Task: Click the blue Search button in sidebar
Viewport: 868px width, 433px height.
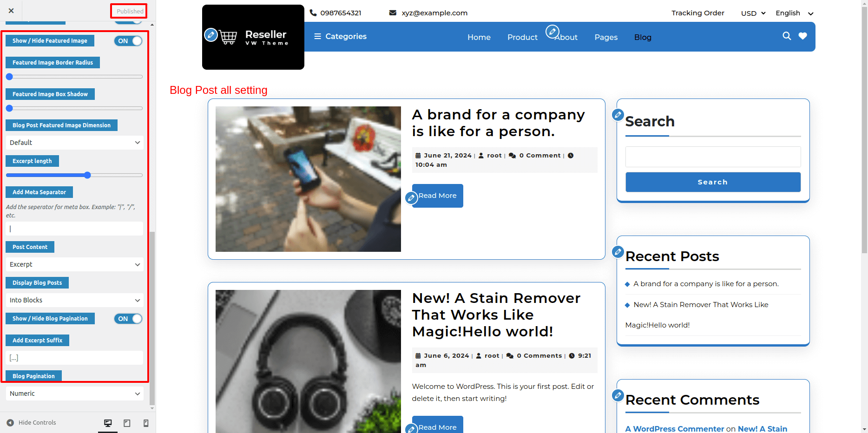Action: click(x=713, y=182)
